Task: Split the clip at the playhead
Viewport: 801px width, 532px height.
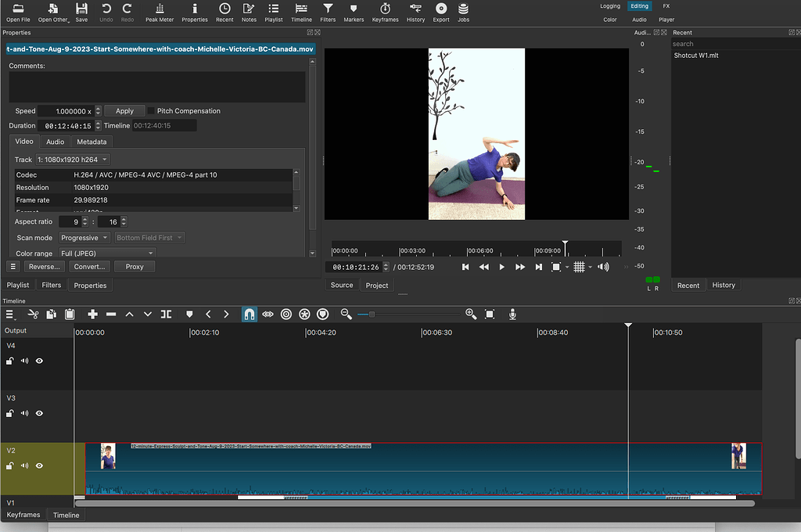Action: (x=166, y=314)
